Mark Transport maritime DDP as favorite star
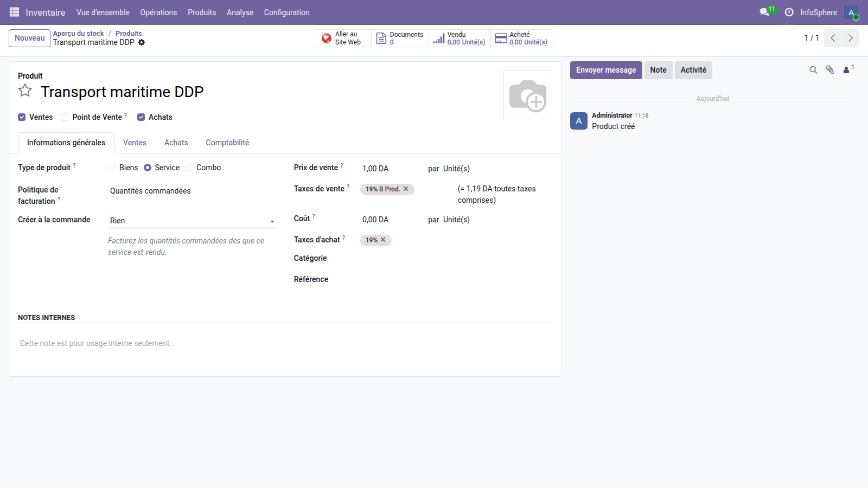 (x=25, y=91)
